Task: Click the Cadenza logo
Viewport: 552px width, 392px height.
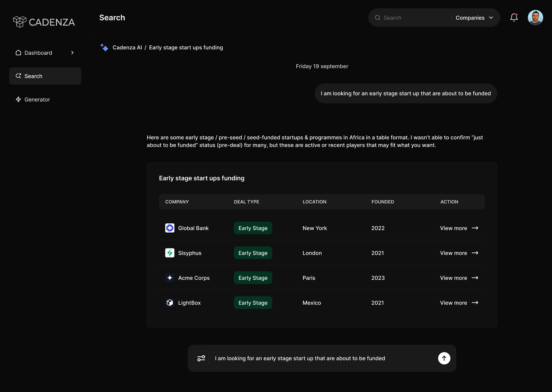Action: [44, 22]
